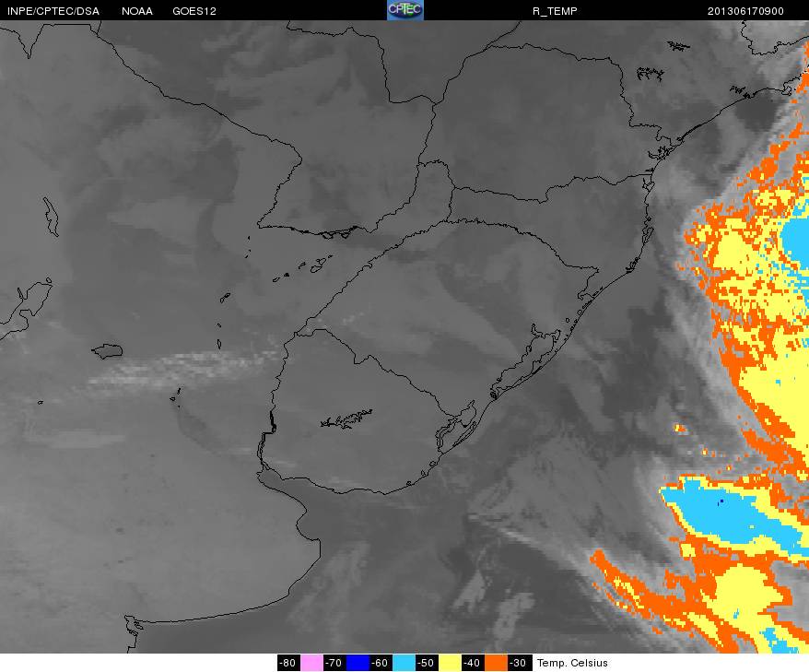This screenshot has height=672, width=809.
Task: Click the -60 legend value
Action: coord(381,663)
